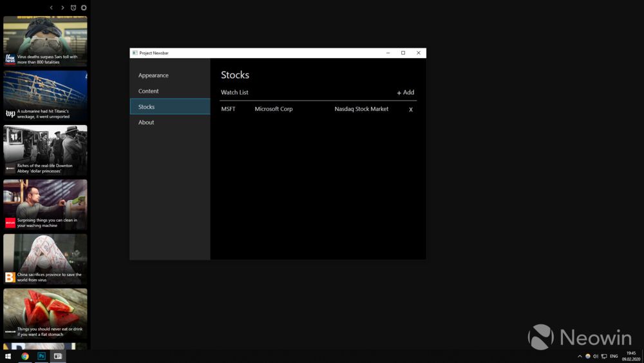Viewport: 644px width, 363px height.
Task: Open newsbar settings gear icon
Action: pos(84,7)
